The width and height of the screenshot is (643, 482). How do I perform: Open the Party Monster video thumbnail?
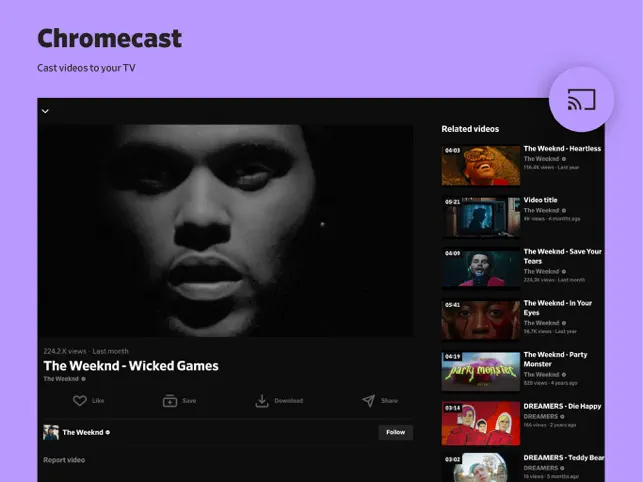tap(481, 371)
